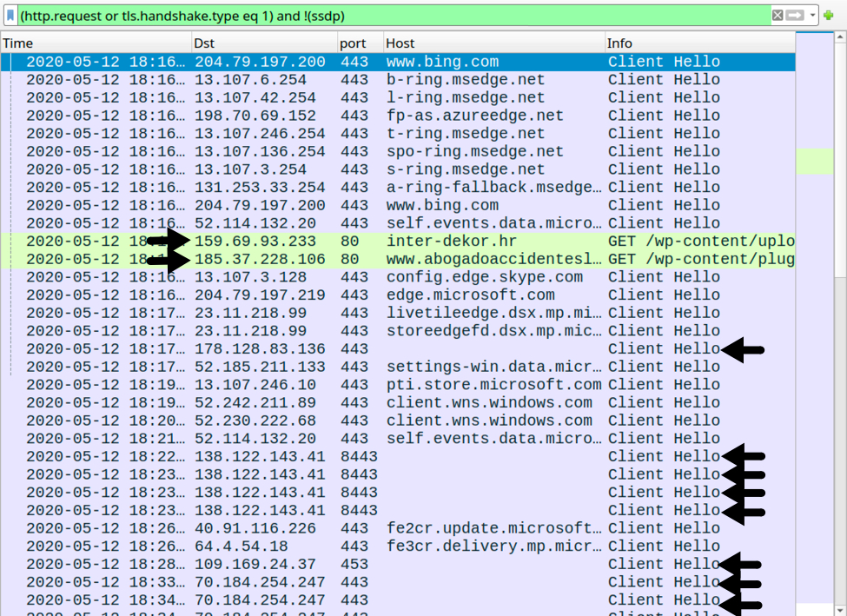Sort packets by the Dst column header
The image size is (847, 616).
tap(265, 43)
